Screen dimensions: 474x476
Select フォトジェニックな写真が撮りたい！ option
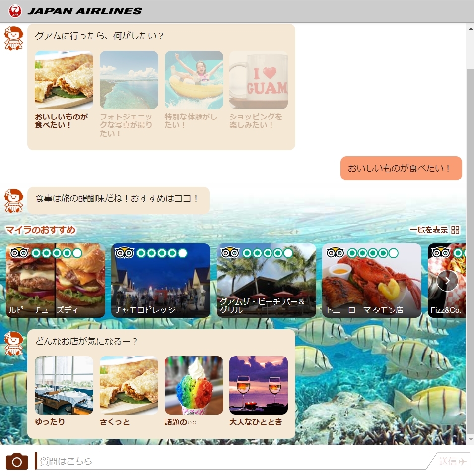coord(129,94)
